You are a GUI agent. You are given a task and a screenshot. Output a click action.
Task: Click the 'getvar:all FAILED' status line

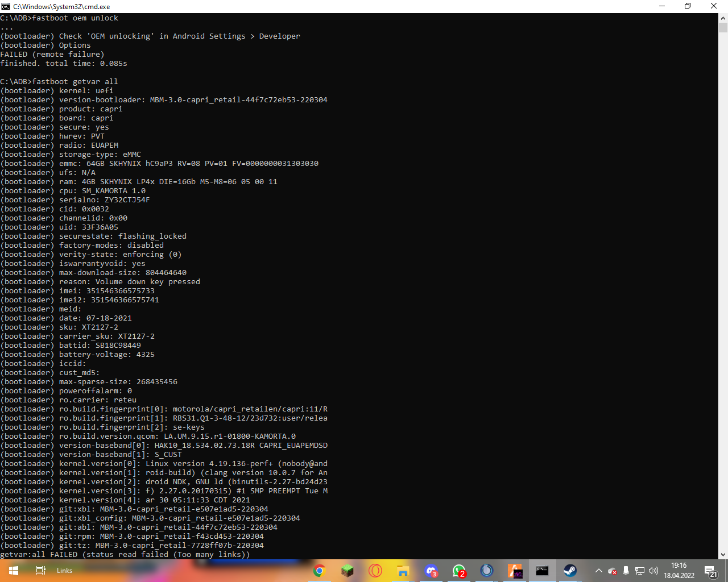[125, 554]
